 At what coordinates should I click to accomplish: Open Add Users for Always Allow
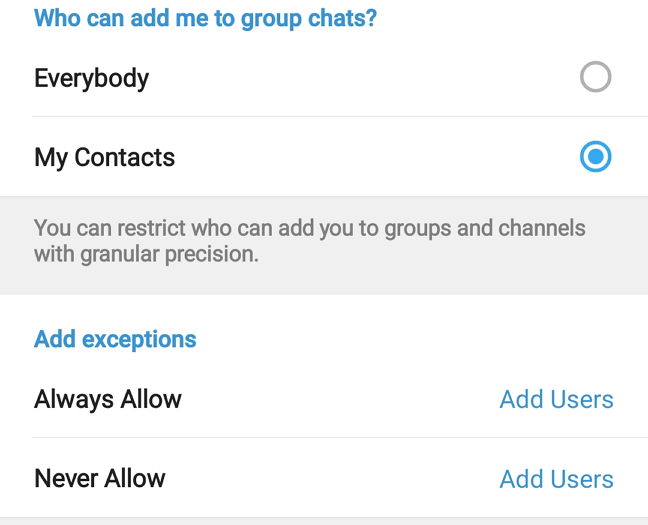pyautogui.click(x=556, y=399)
